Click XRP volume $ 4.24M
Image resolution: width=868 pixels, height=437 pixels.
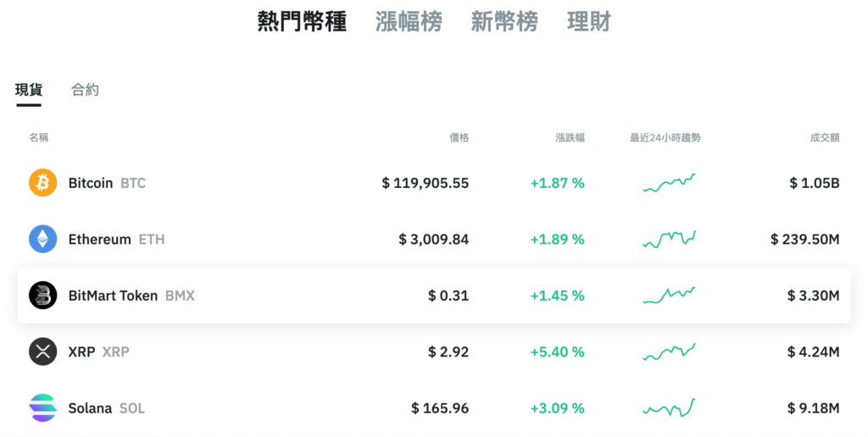point(814,352)
